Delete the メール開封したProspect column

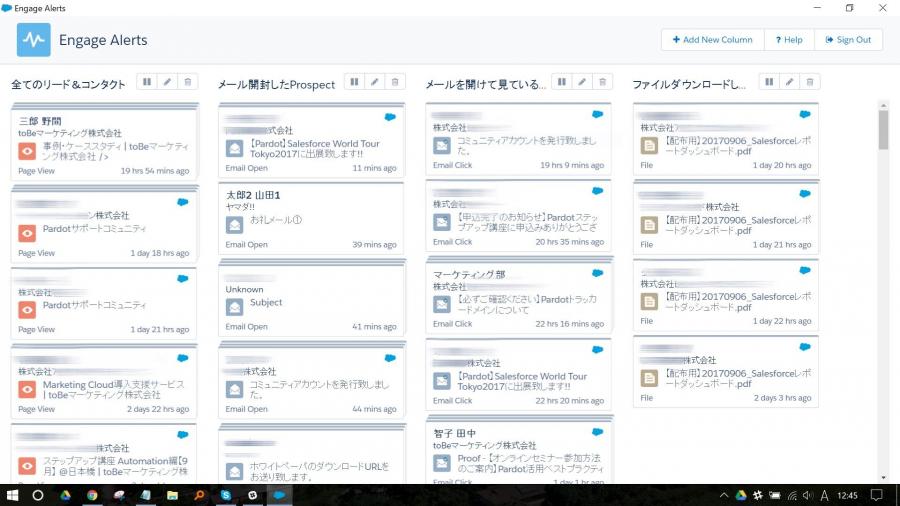395,82
